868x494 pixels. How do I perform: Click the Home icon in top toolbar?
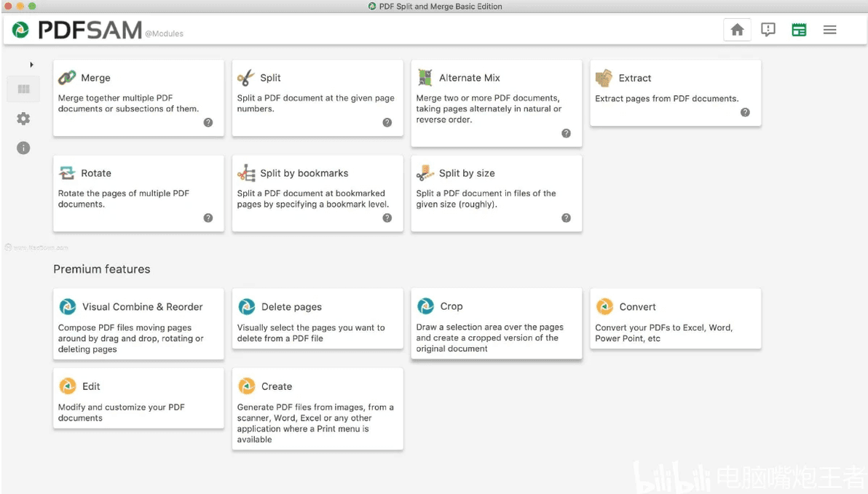coord(737,30)
